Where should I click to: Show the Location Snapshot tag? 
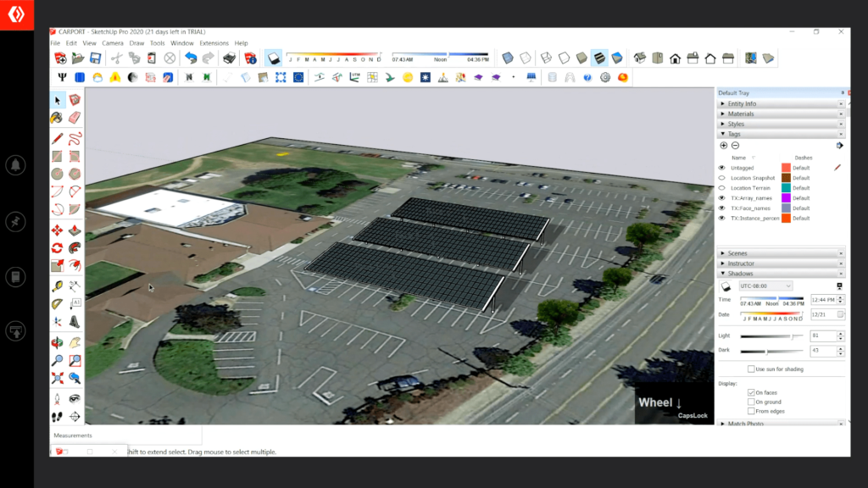point(722,178)
